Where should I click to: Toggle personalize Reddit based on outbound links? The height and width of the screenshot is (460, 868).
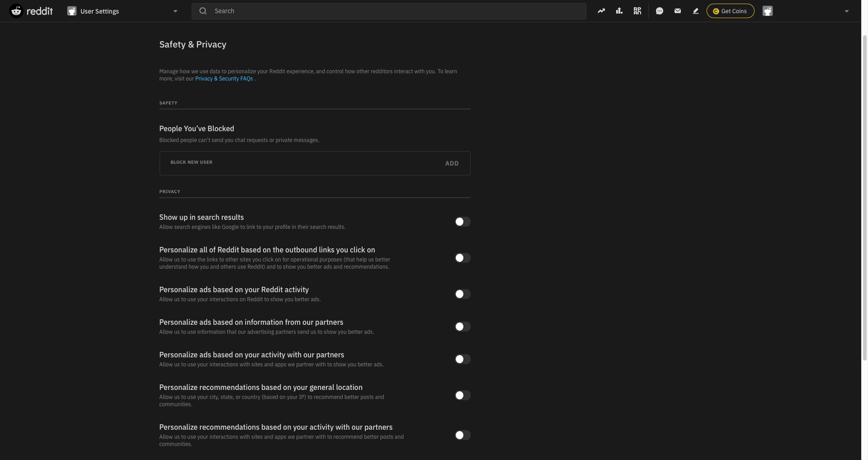click(x=462, y=258)
